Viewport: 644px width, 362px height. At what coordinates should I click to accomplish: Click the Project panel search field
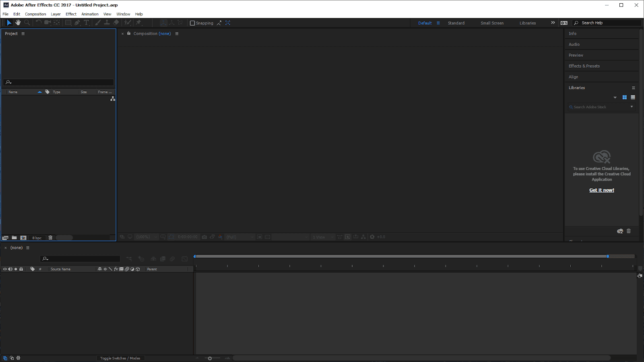click(x=58, y=82)
